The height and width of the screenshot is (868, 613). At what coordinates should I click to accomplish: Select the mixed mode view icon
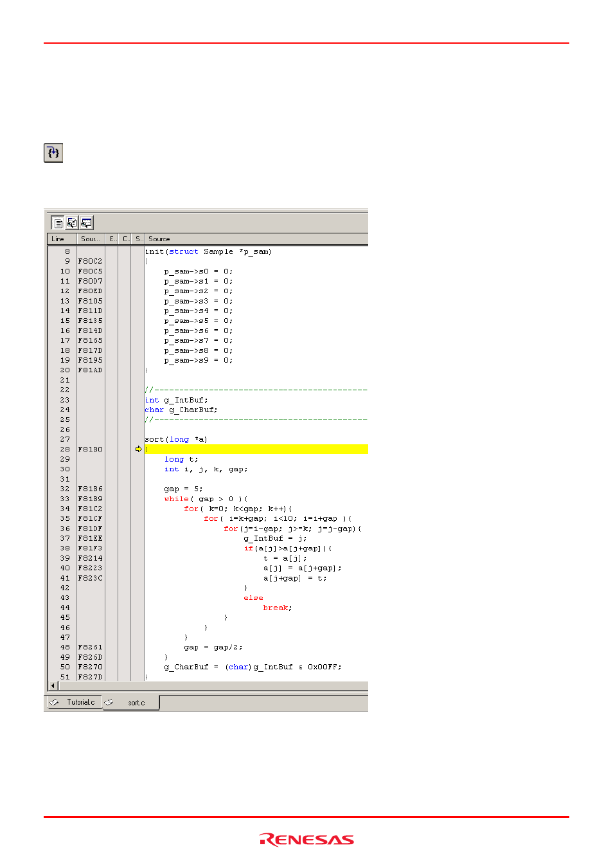point(72,223)
